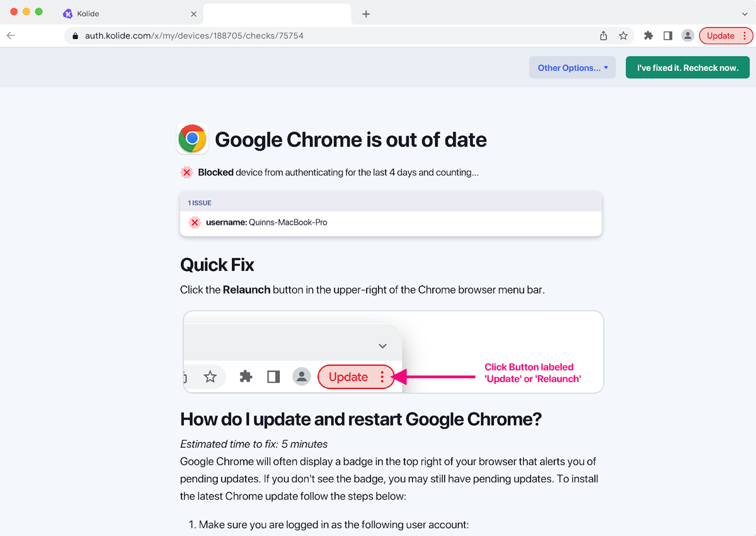Click the Google Chrome logo beside the heading
The width and height of the screenshot is (756, 536).
coord(192,139)
